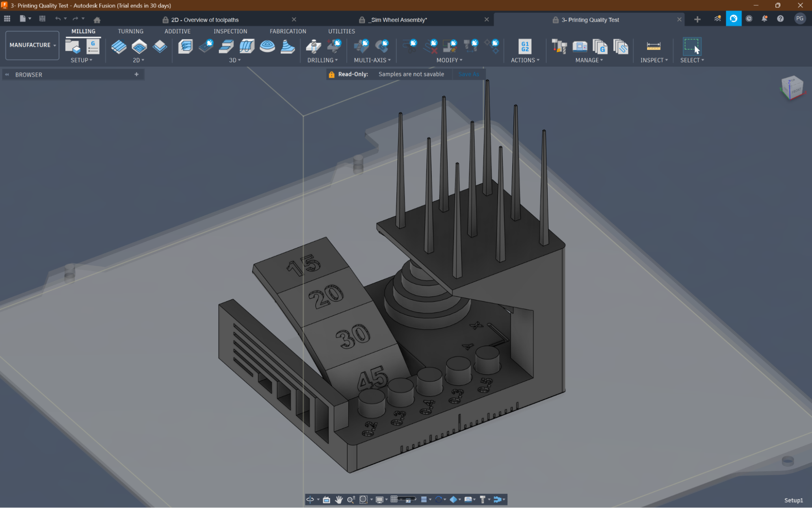Screen dimensions: 812x508
Task: Click the Look At icon in navigation bar
Action: [x=326, y=499]
